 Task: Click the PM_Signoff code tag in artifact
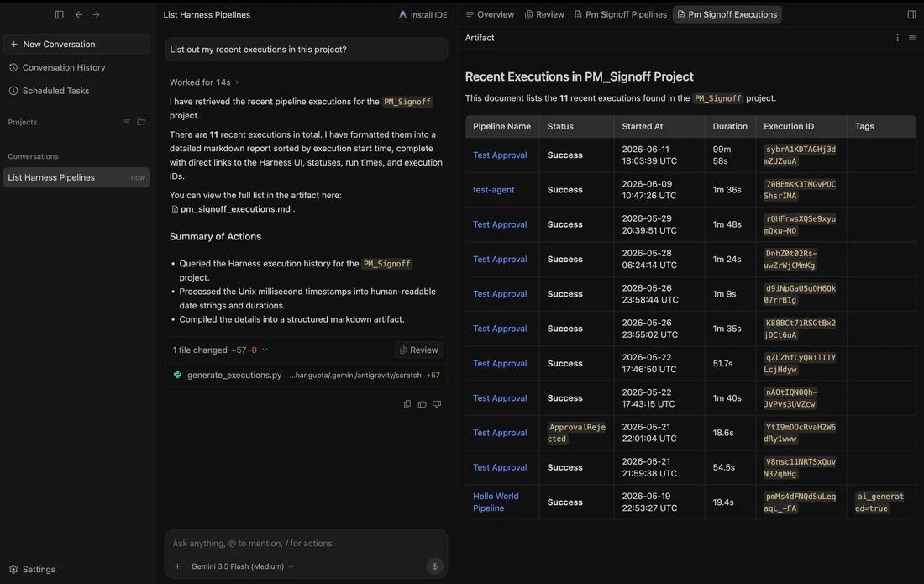[x=717, y=98]
